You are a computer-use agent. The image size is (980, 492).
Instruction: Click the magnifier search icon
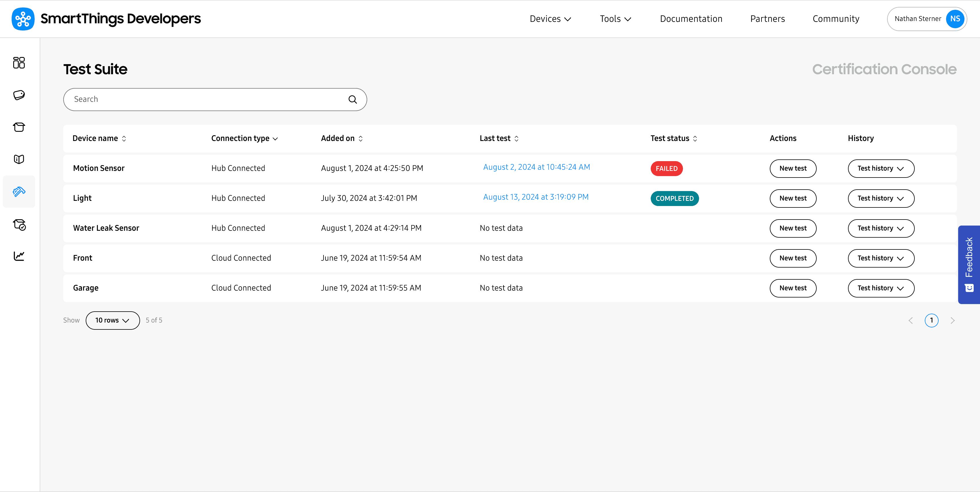[x=353, y=99]
